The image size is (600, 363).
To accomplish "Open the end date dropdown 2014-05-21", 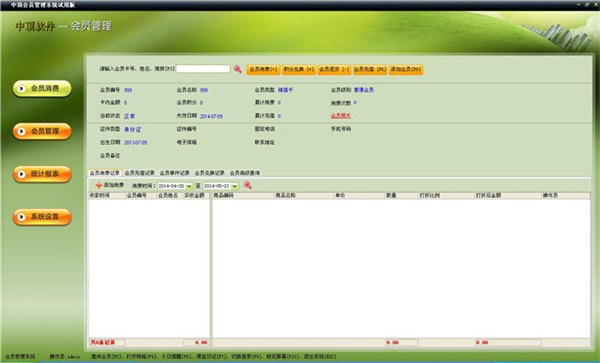I will (235, 186).
